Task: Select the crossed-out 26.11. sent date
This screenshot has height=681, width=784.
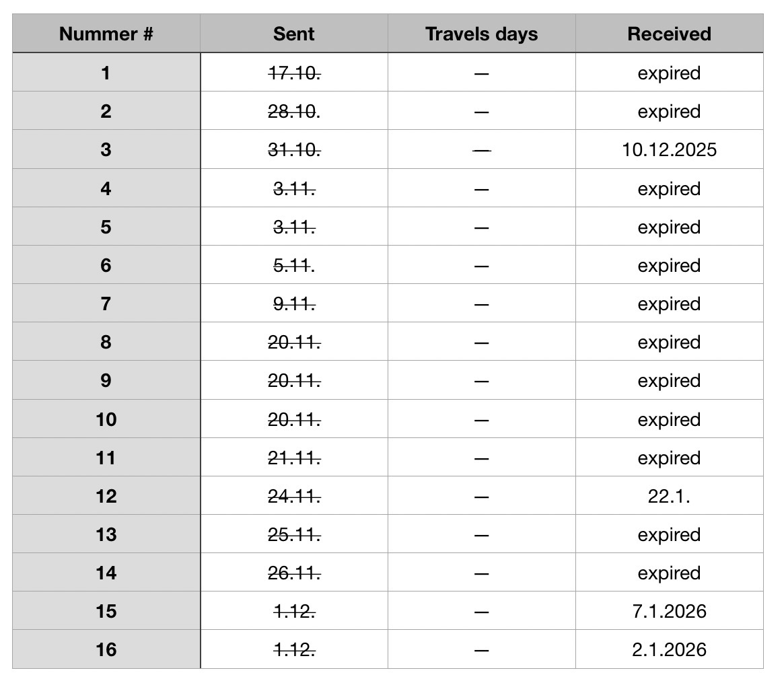Action: [294, 573]
